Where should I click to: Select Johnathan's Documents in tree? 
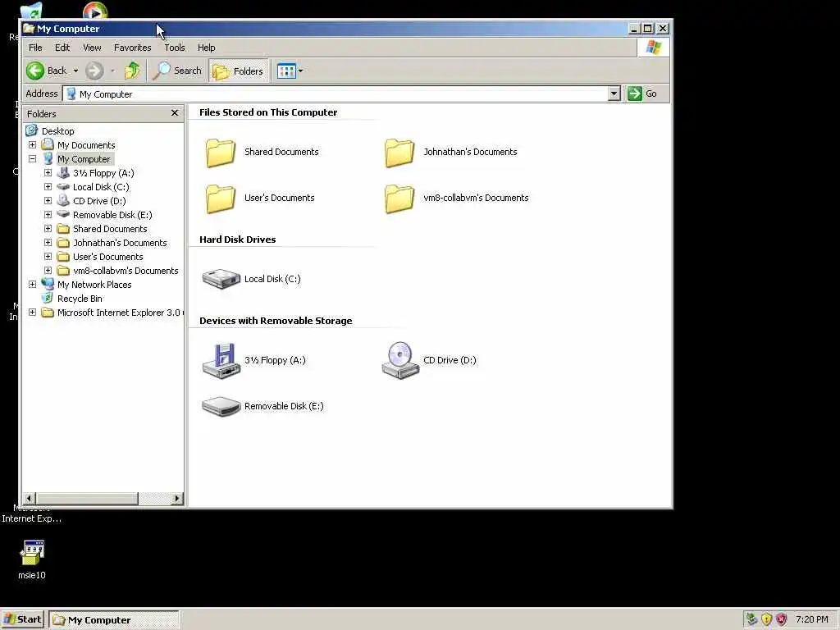[x=120, y=243]
